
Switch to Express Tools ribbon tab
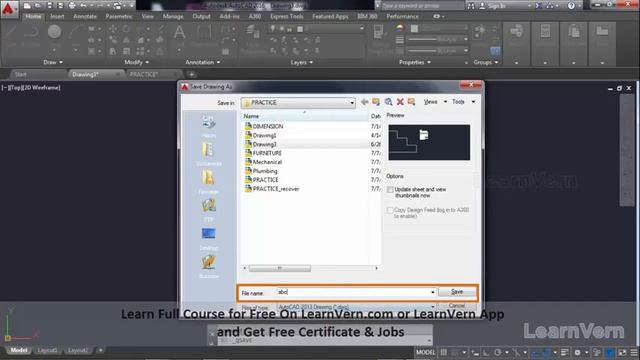pos(287,16)
